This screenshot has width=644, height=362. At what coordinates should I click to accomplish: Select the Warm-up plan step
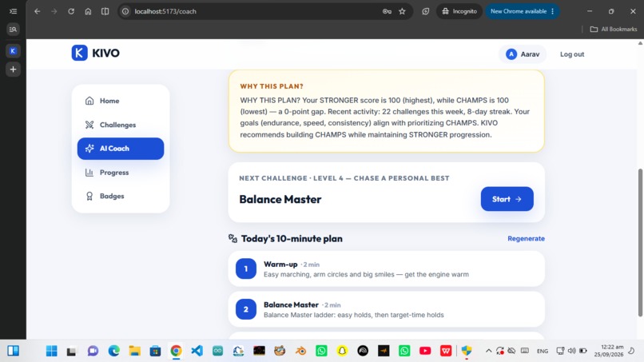(386, 269)
